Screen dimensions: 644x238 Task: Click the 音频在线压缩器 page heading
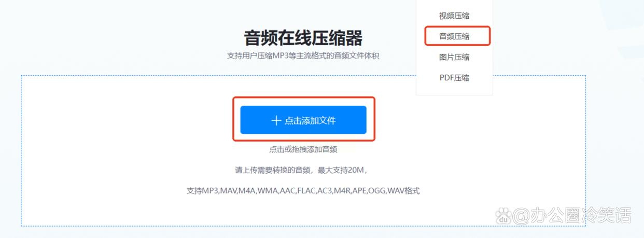coord(303,38)
